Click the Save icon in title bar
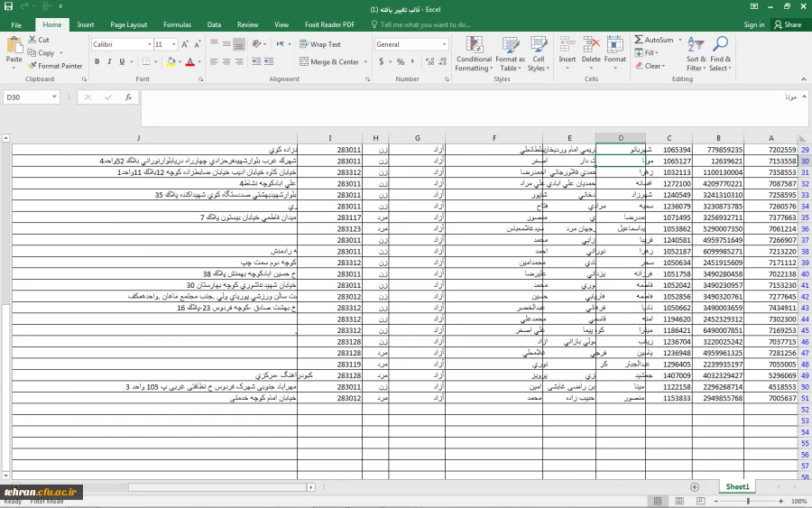 8,6
